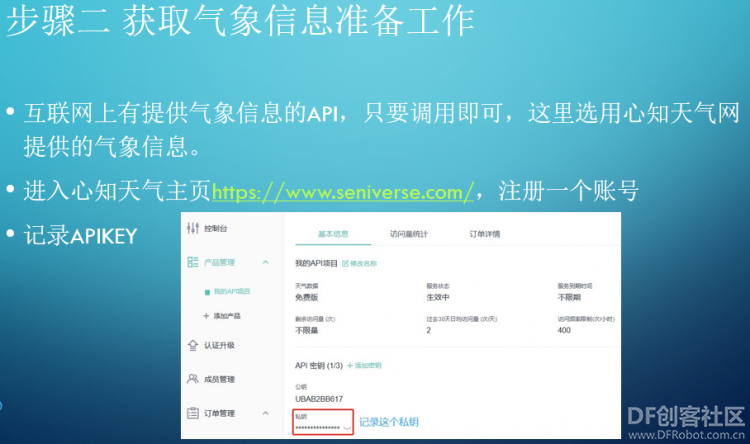Click the 不限量 remaining visits value
The width and height of the screenshot is (750, 444).
point(307,331)
